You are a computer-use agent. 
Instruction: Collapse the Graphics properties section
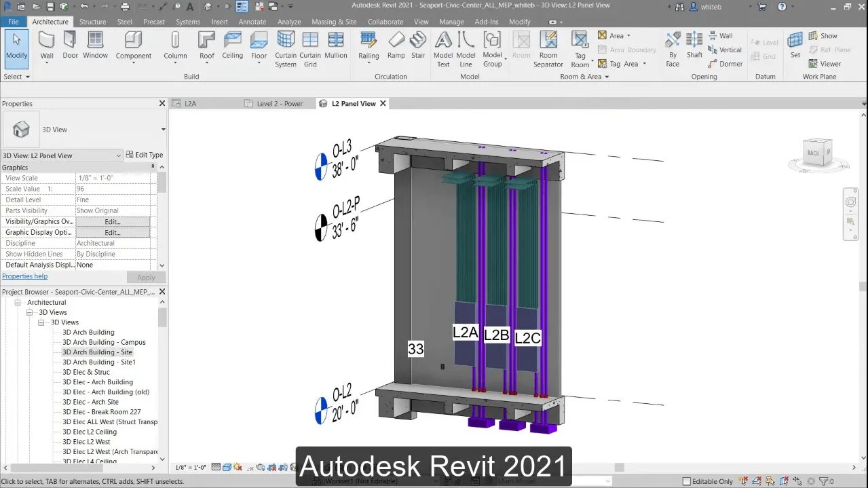click(153, 167)
